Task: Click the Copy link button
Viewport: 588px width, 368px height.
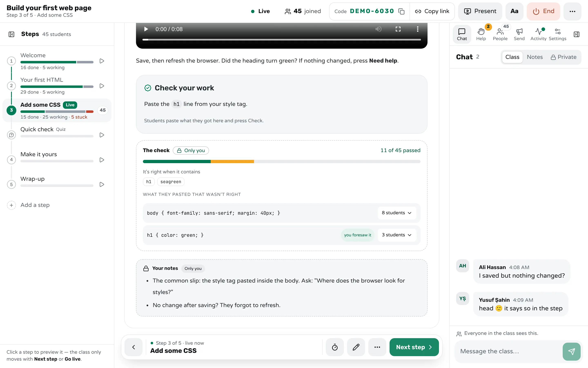Action: tap(432, 11)
